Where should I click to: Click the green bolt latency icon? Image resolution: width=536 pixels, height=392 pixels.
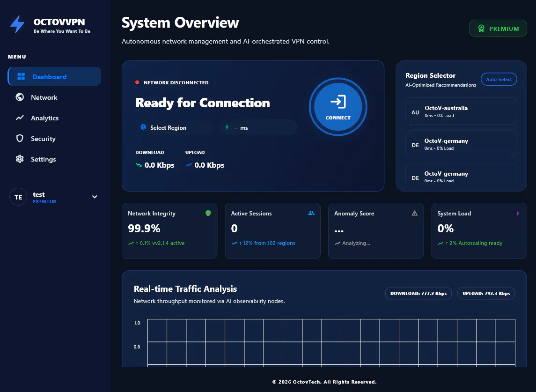click(227, 127)
